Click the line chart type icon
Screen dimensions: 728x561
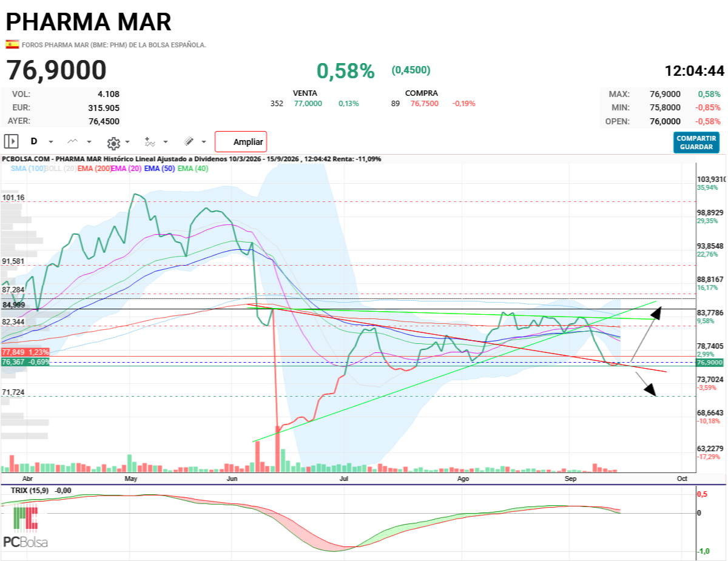coord(73,141)
